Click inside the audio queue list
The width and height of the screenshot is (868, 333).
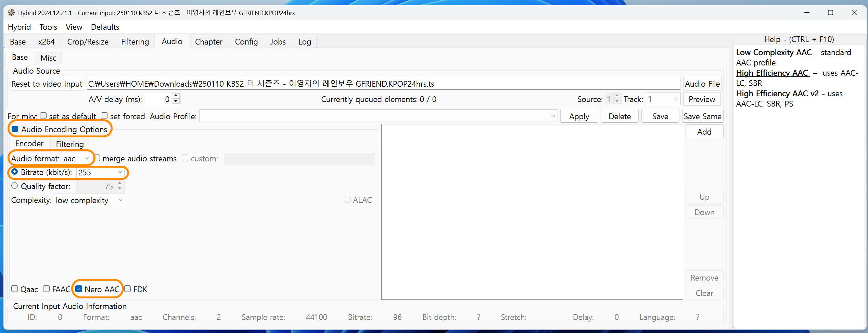[532, 212]
